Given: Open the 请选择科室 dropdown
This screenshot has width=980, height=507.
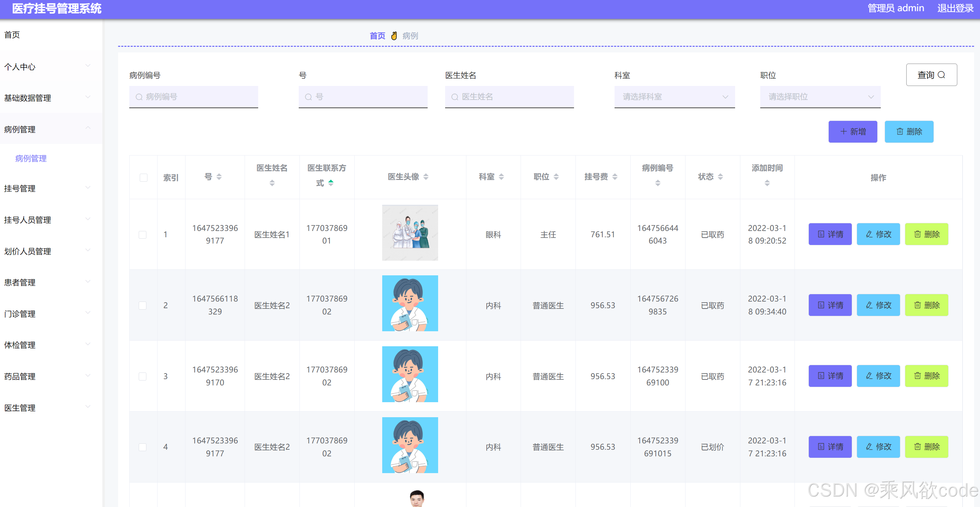Looking at the screenshot, I should click(674, 97).
